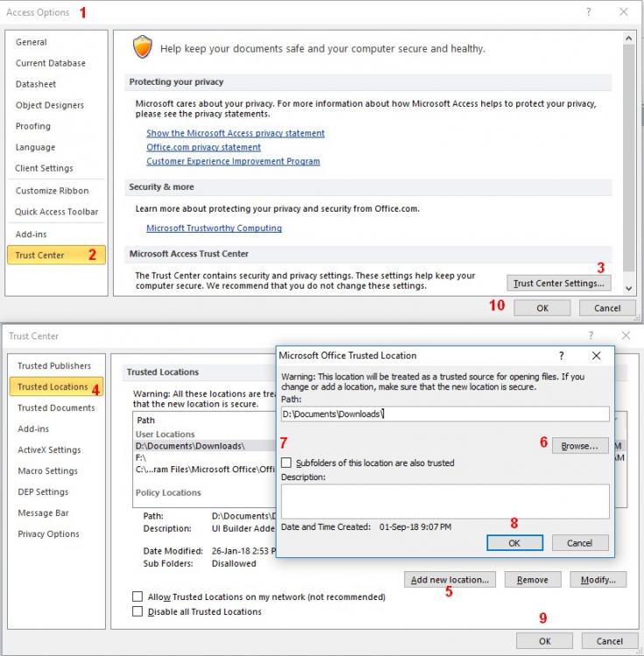Select Trusted Locations in Trust Center
This screenshot has width=644, height=656.
click(x=56, y=387)
